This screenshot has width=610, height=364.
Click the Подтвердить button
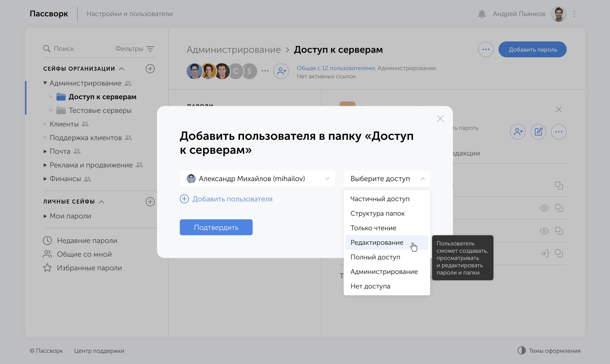pos(216,227)
